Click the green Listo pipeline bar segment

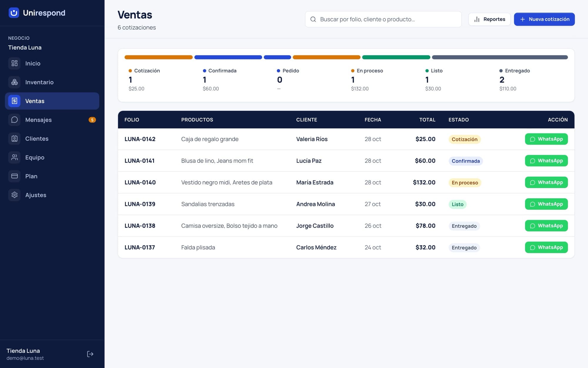point(396,57)
